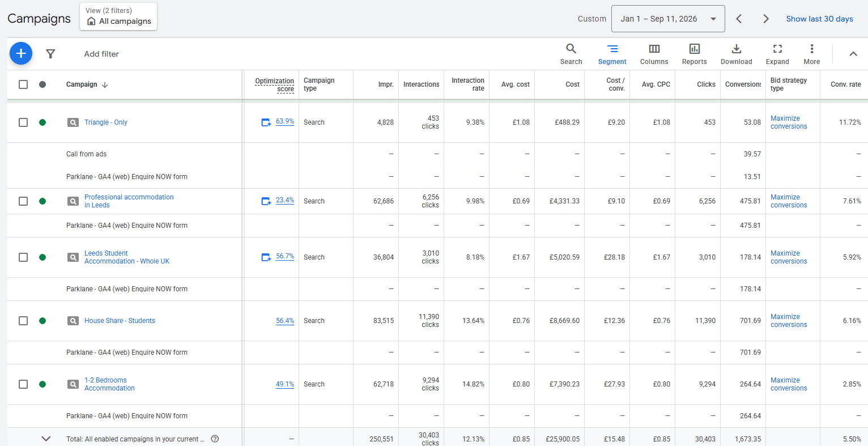Click green status dot of Professional accommodation in Leeds
The image size is (868, 446).
(x=42, y=201)
